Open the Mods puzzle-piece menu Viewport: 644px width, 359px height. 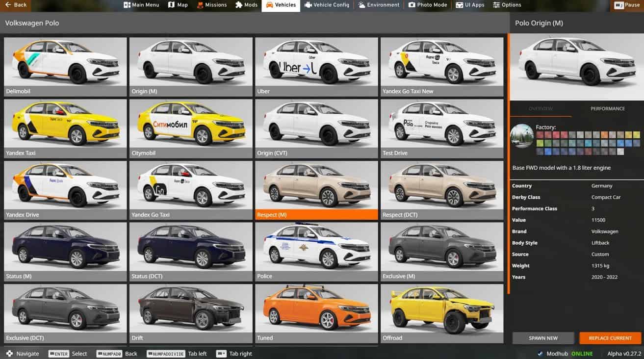pyautogui.click(x=246, y=5)
